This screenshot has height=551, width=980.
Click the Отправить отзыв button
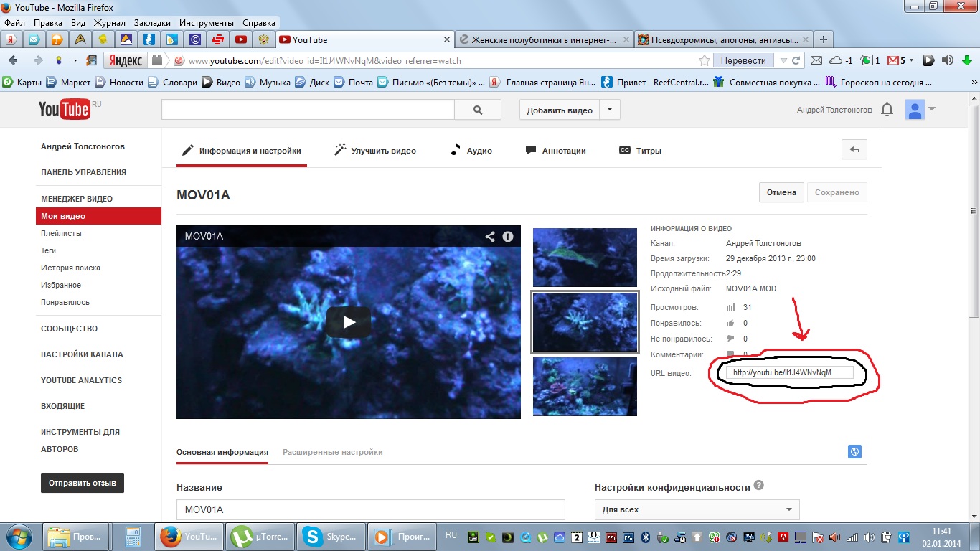click(83, 483)
